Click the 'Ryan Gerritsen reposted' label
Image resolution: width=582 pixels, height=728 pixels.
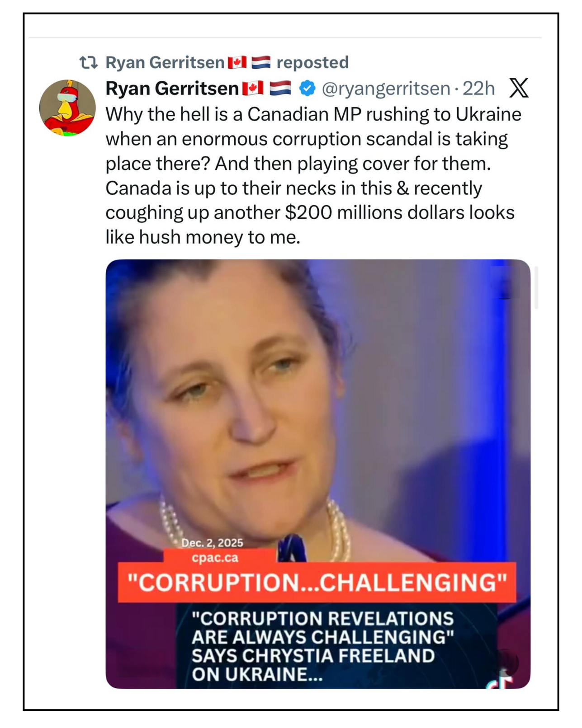click(x=227, y=62)
